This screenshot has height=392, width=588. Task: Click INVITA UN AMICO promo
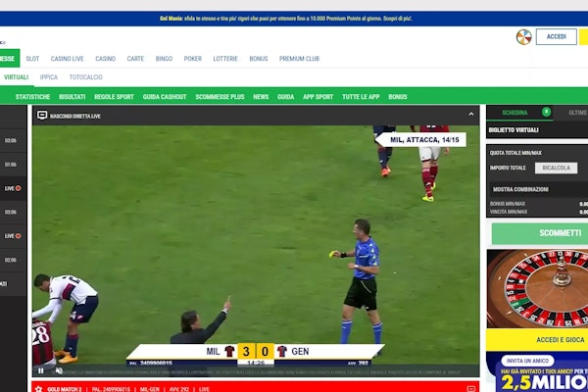click(x=527, y=361)
